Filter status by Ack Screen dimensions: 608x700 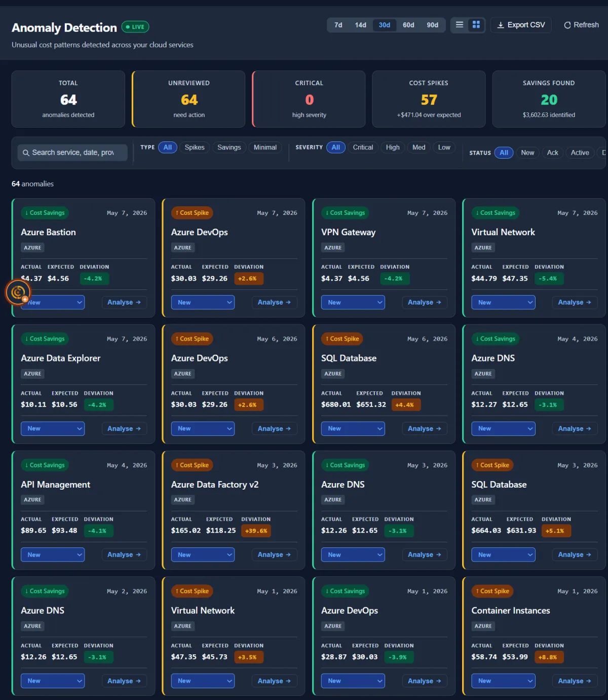pos(553,153)
